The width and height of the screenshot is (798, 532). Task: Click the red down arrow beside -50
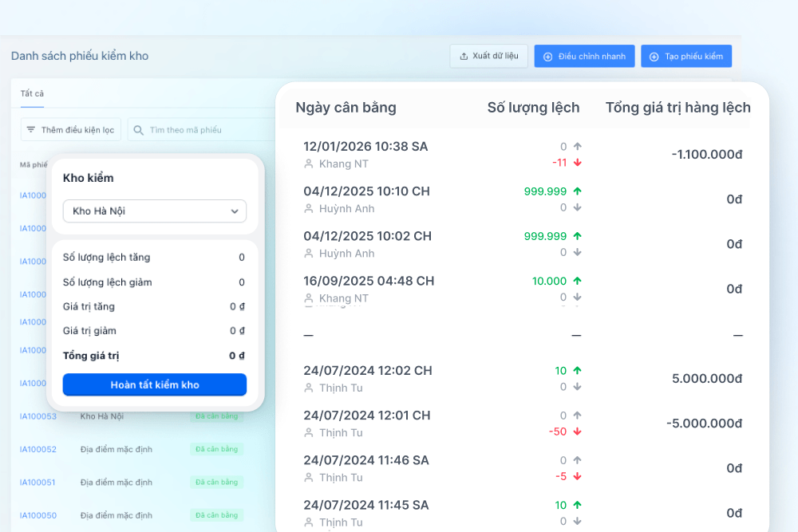pyautogui.click(x=577, y=432)
